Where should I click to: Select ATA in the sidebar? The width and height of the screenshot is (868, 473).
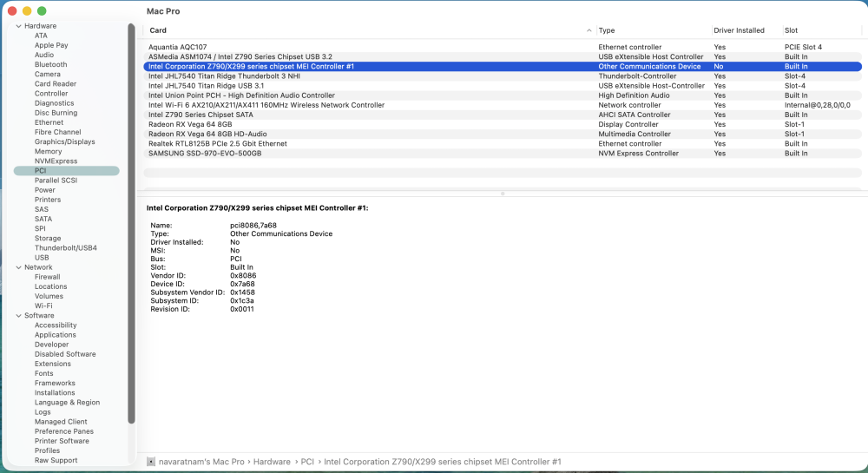(41, 36)
